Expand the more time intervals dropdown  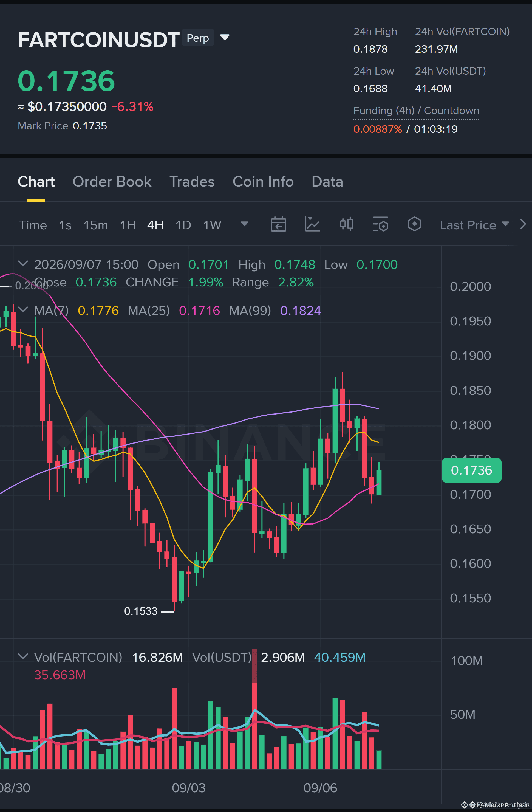tap(245, 224)
